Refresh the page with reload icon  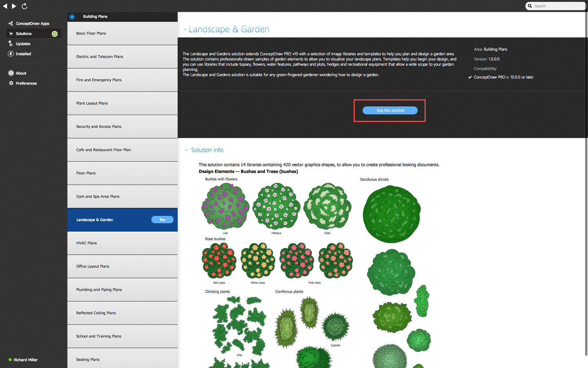point(24,6)
